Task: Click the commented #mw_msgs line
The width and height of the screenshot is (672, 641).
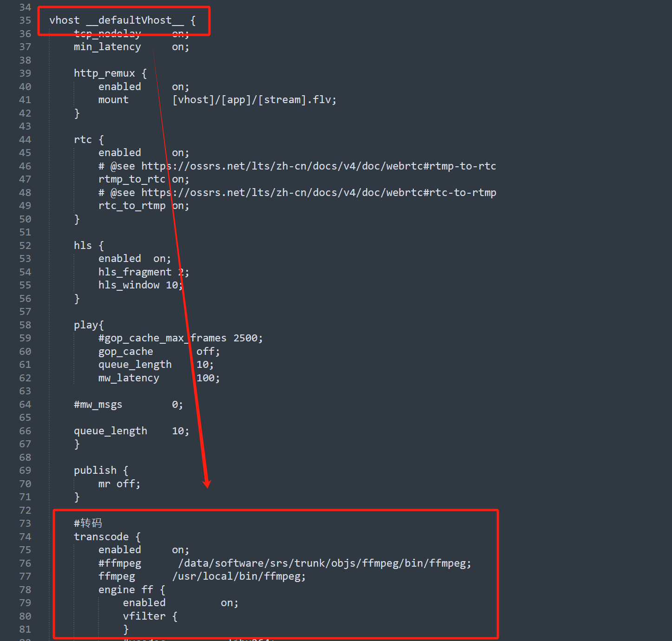Action: 98,404
